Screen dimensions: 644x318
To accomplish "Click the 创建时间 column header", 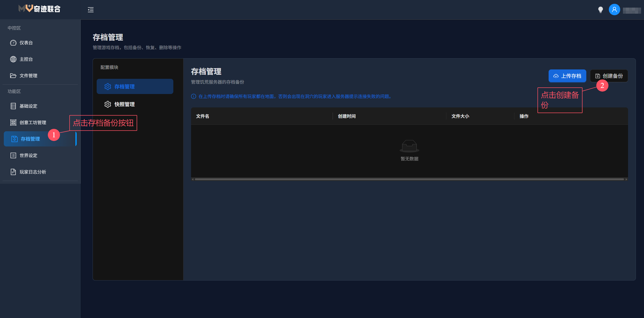I will click(347, 116).
